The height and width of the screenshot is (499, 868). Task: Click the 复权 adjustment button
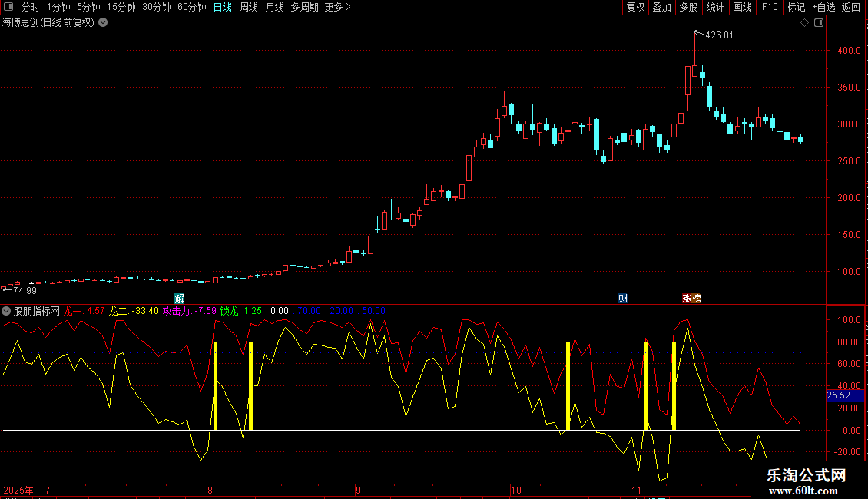click(x=635, y=7)
